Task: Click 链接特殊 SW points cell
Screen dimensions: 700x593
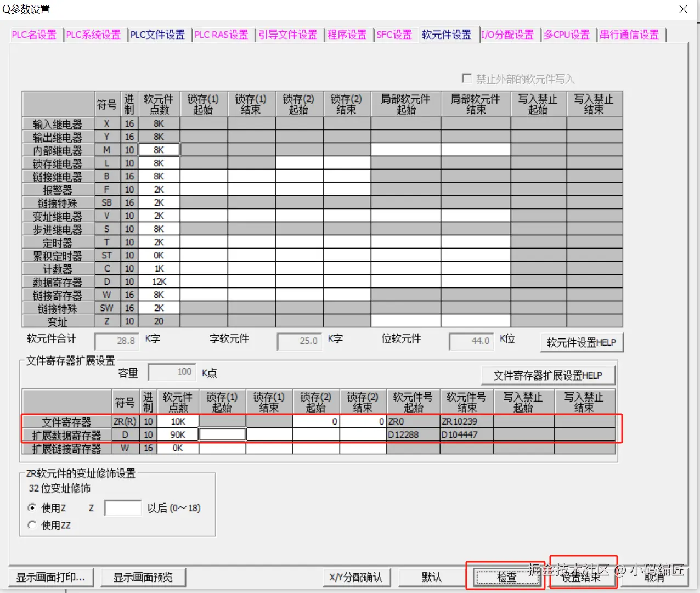Action: (x=159, y=308)
